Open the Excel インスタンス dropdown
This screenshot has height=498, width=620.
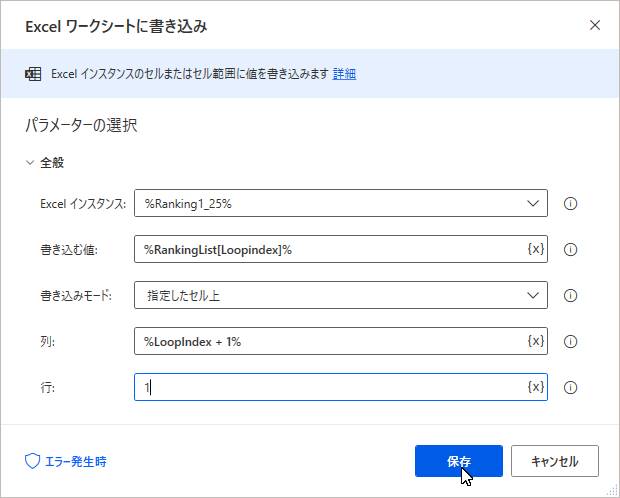341,203
